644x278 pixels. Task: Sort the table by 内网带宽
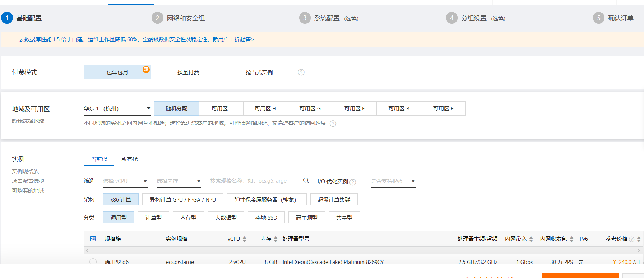tap(531, 239)
